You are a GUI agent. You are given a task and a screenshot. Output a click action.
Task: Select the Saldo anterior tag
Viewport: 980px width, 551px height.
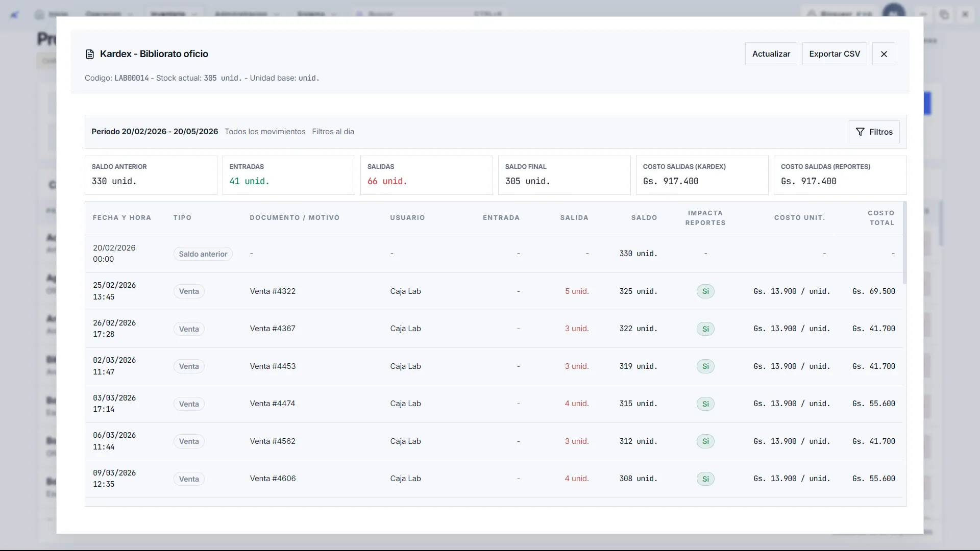coord(203,254)
